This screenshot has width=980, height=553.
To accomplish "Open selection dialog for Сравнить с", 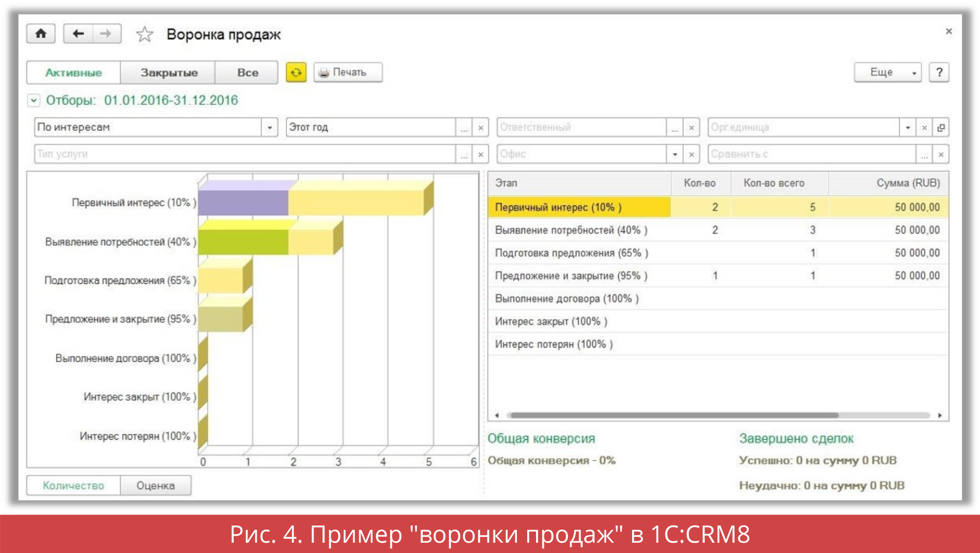I will 924,154.
